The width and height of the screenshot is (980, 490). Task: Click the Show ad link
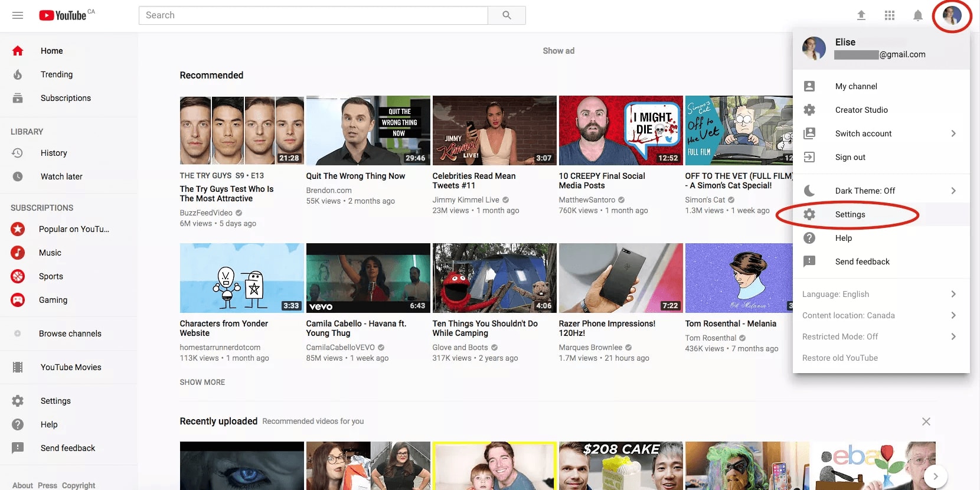click(558, 51)
